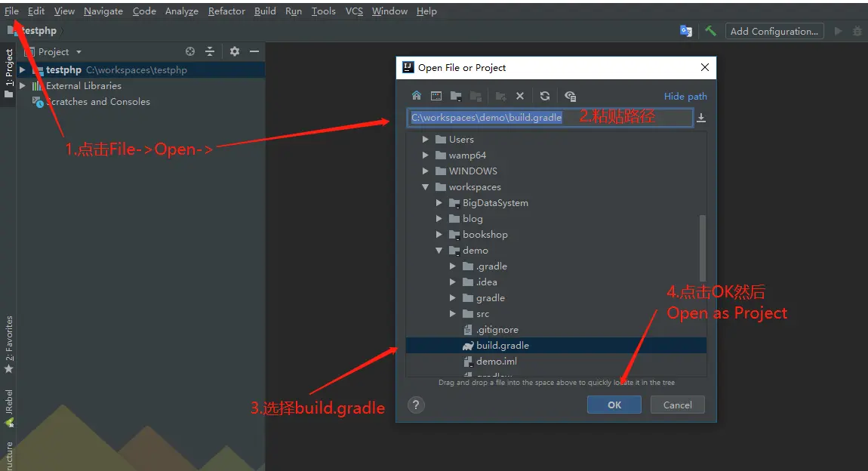Open the Window menu
868x471 pixels.
[389, 11]
